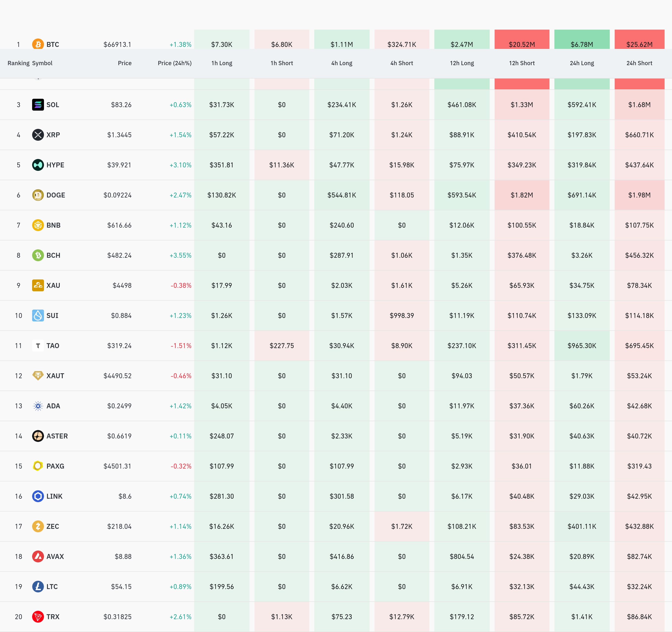Click the BTC Bitcoin coin icon

[x=38, y=44]
